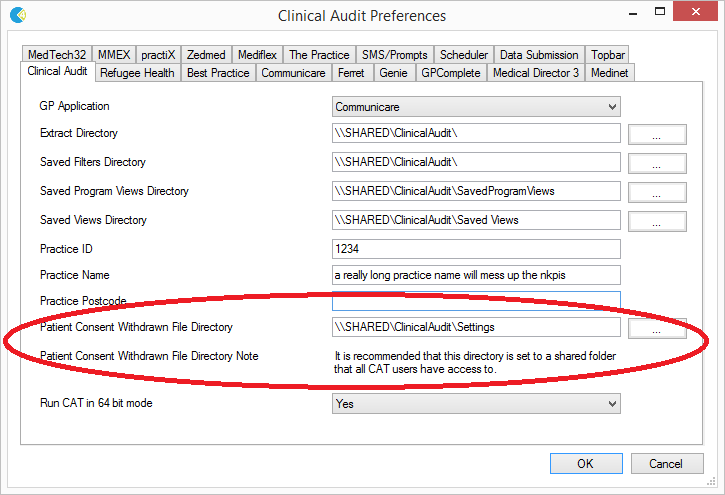Minimize the Clinical Audit Preferences window
Image resolution: width=725 pixels, height=495 pixels.
point(633,13)
